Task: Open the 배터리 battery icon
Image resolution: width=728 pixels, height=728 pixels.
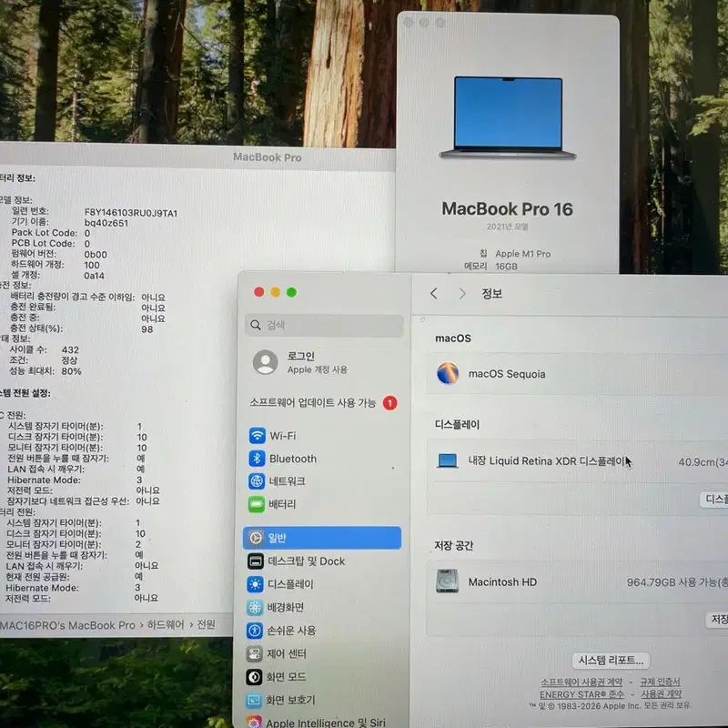Action: pos(257,504)
